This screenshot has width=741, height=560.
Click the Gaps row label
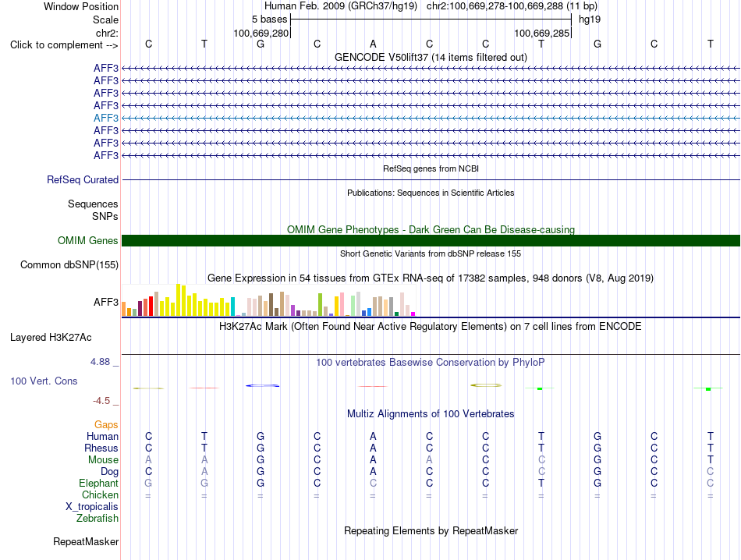pos(106,424)
